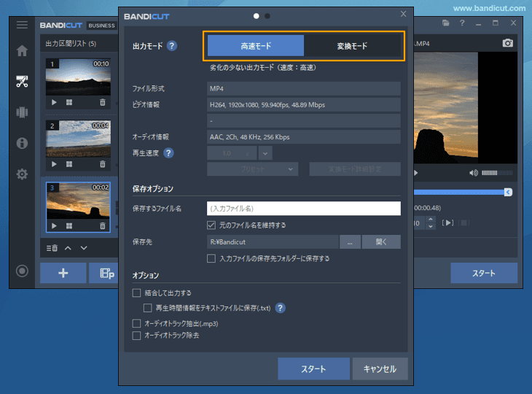Open the プリセット dropdown
The width and height of the screenshot is (532, 394).
pos(253,169)
